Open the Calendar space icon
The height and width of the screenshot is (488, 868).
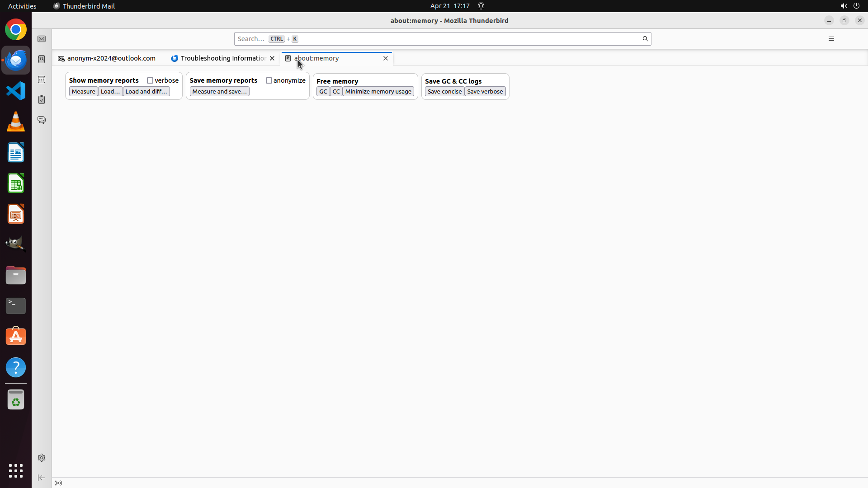pos(42,80)
